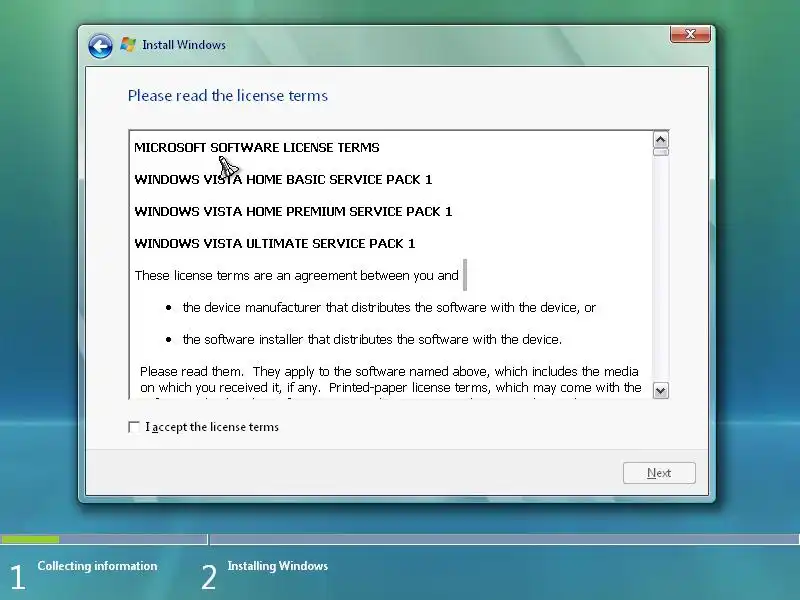Image resolution: width=800 pixels, height=600 pixels.
Task: Close the Install Windows dialog
Action: [x=690, y=34]
